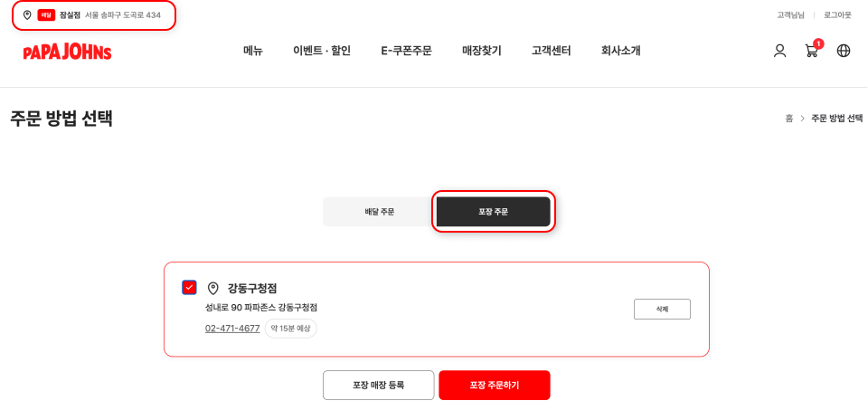Click the globe language icon
This screenshot has width=868, height=420.
pyautogui.click(x=844, y=51)
